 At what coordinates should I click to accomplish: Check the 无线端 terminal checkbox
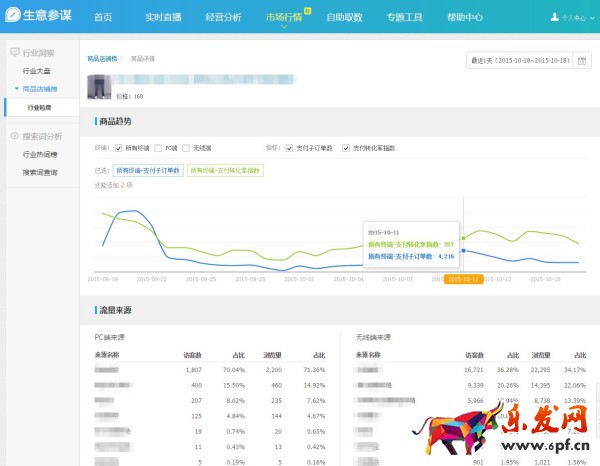coord(186,148)
